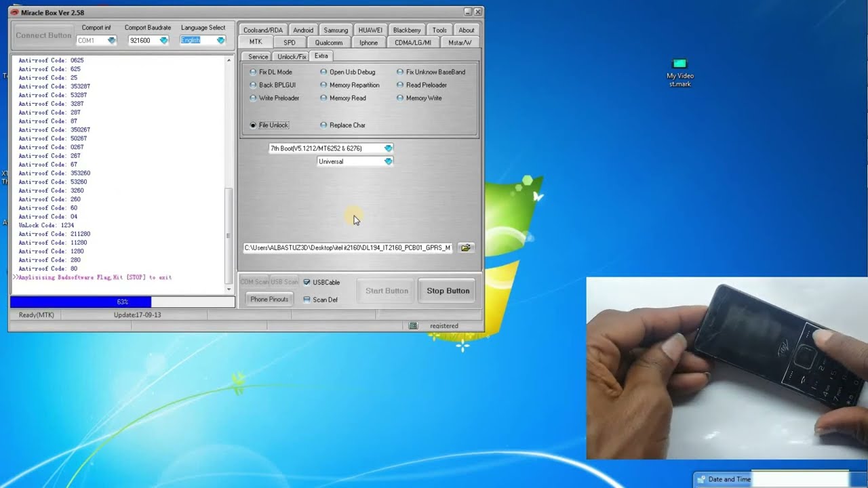Open the Language Select dropdown
The height and width of the screenshot is (488, 868).
[x=220, y=41]
